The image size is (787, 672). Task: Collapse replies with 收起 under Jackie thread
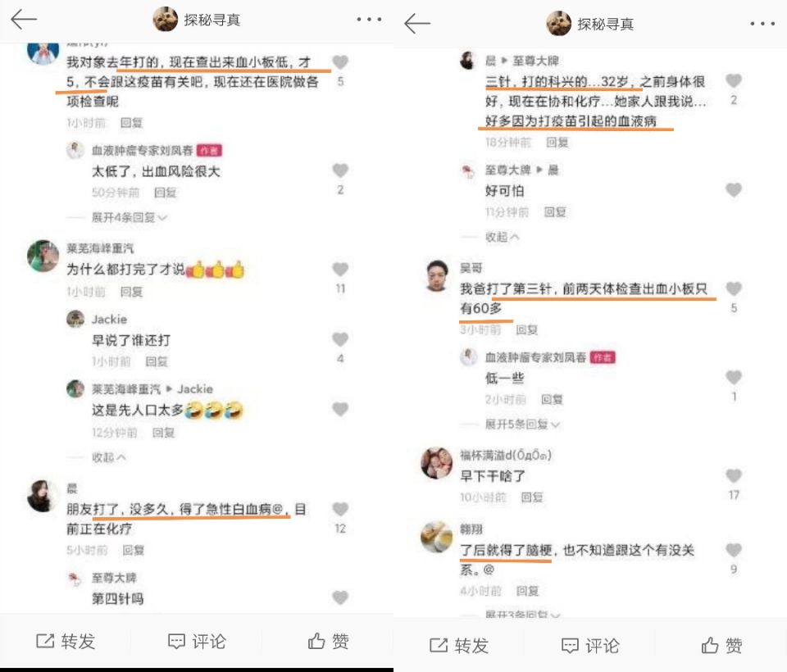point(108,457)
